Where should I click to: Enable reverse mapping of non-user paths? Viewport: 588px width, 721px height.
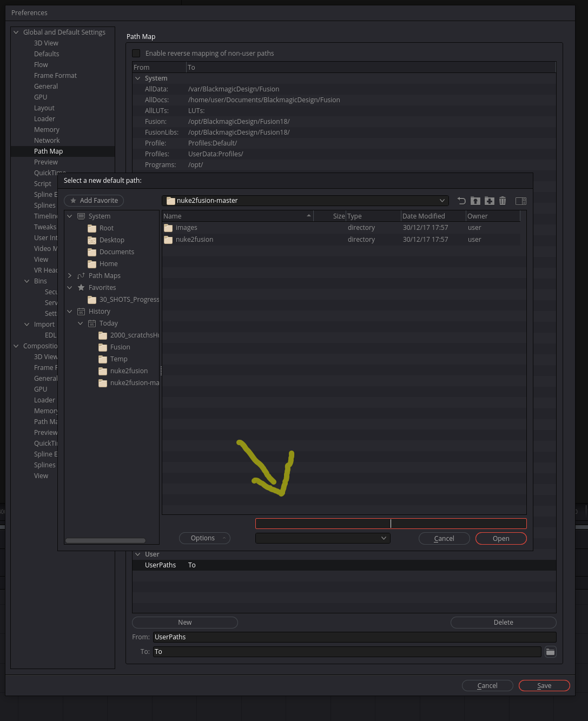136,53
